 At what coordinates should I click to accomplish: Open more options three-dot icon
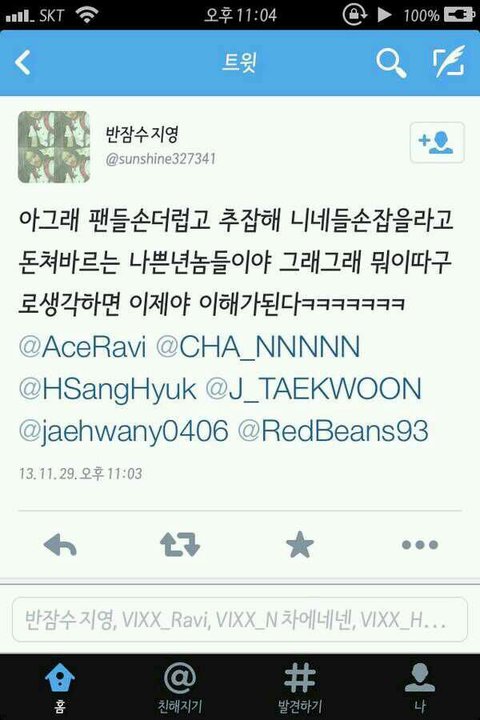420,545
